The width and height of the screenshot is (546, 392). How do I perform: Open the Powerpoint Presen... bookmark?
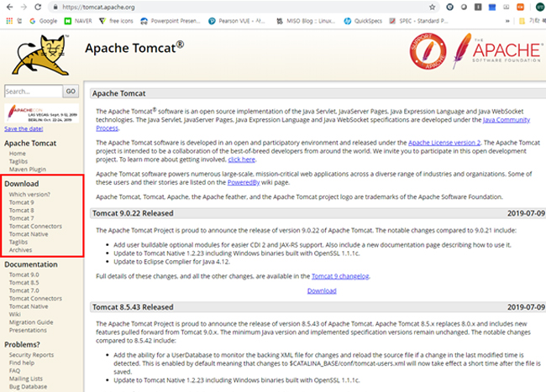pos(171,21)
